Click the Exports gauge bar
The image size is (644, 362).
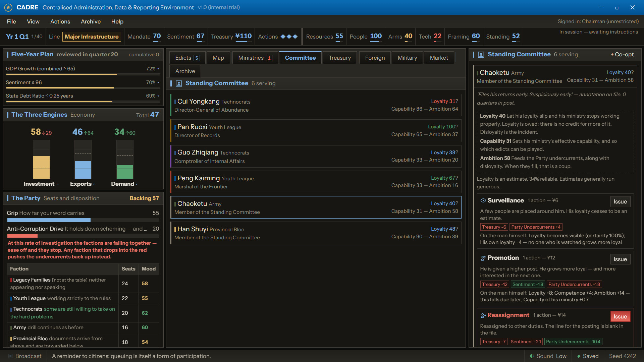tap(83, 159)
